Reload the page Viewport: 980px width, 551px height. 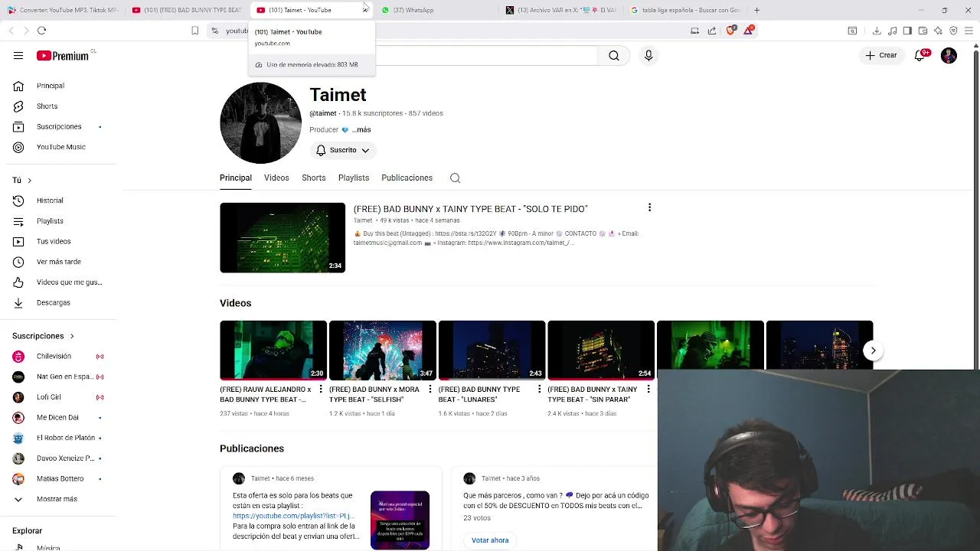coord(41,31)
